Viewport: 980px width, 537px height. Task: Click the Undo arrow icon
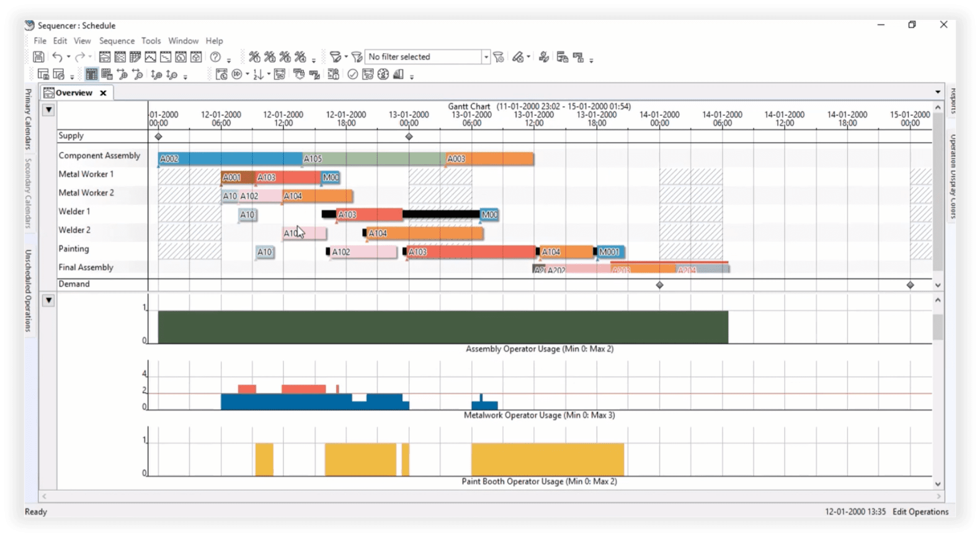point(57,57)
